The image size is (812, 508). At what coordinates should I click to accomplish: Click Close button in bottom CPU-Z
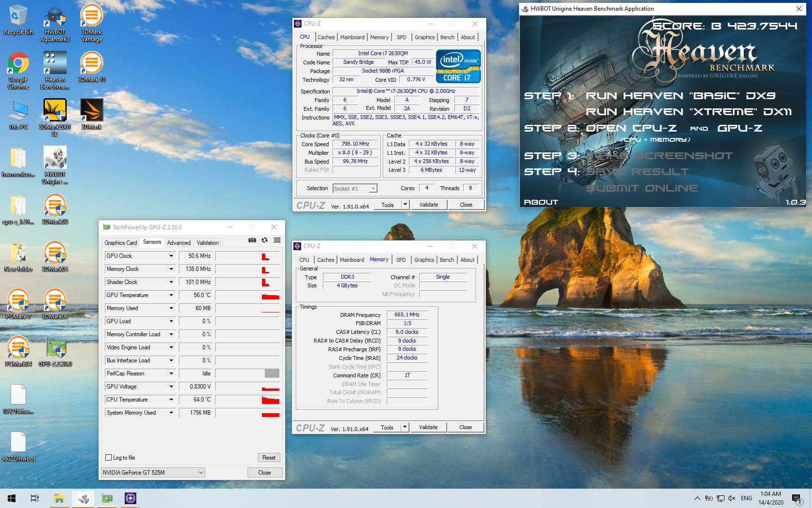465,427
